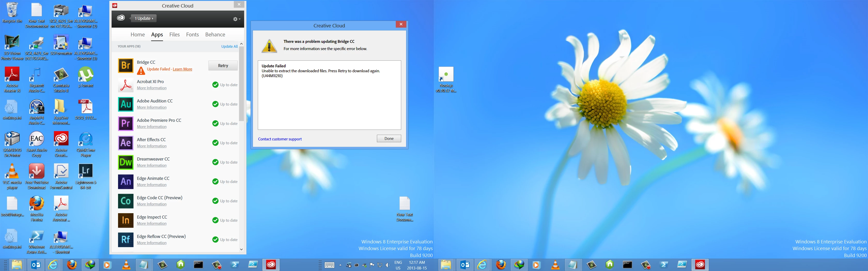Viewport: 868px width, 271px height.
Task: Click the Creative Cloud logo in the panel header
Action: [x=121, y=18]
